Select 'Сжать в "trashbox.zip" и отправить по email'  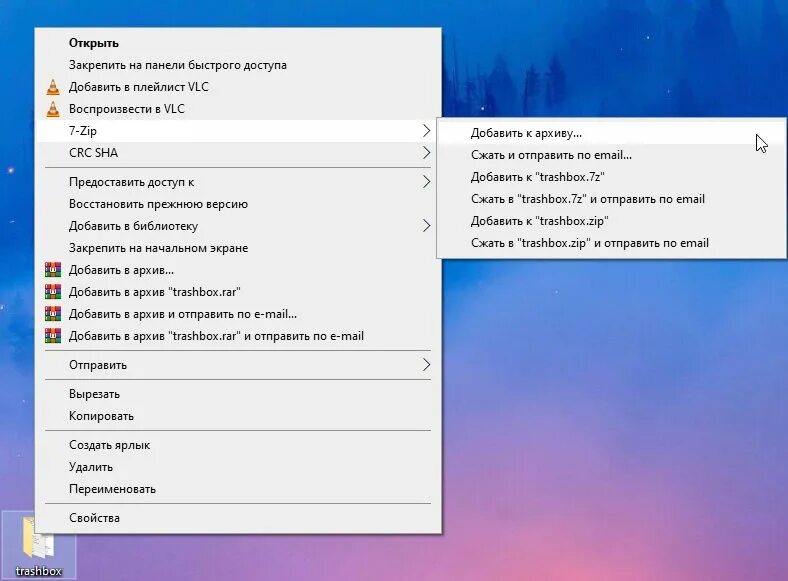pos(611,243)
